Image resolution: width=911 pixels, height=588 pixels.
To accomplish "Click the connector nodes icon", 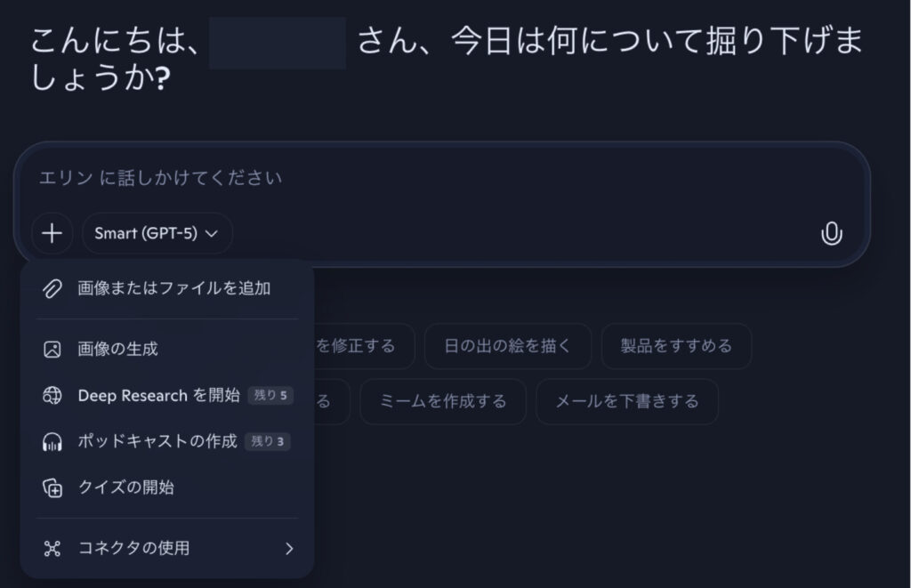I will pyautogui.click(x=52, y=548).
